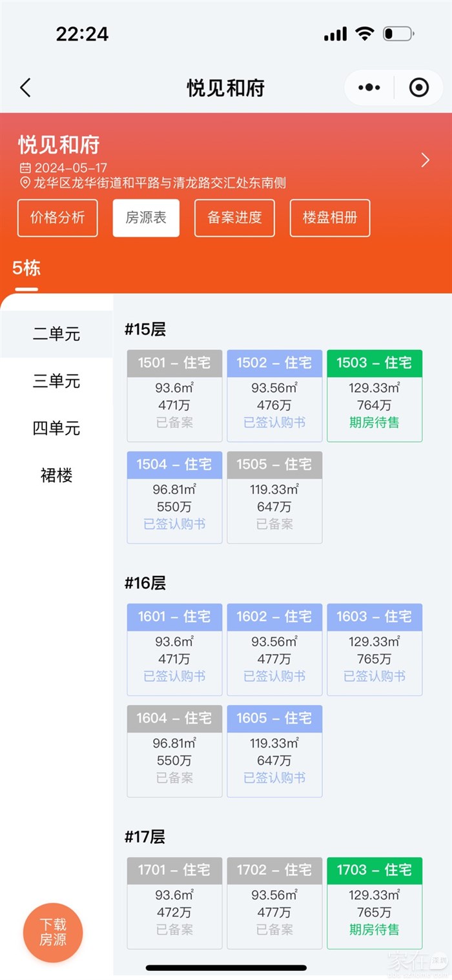Select 二单元 in the sidebar
This screenshot has height=980, width=452.
[x=57, y=334]
